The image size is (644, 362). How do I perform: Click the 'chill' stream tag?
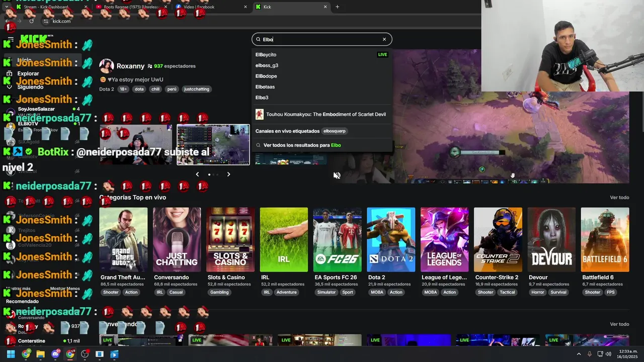(155, 89)
